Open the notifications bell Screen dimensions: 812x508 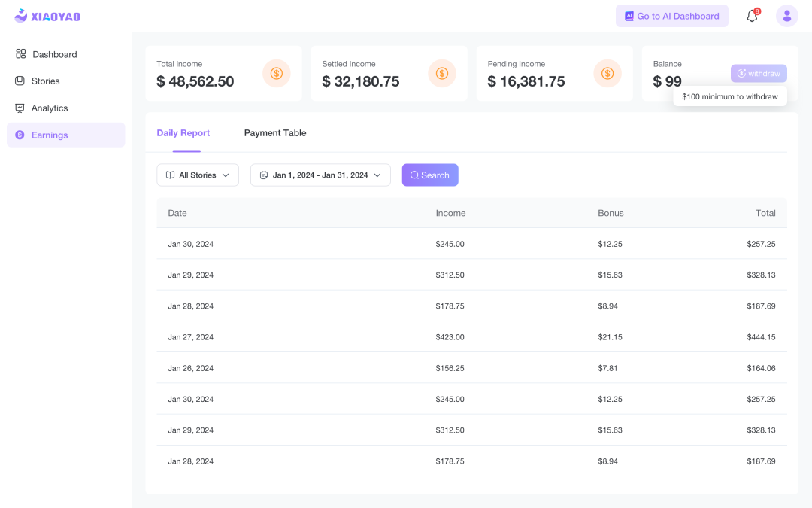752,17
